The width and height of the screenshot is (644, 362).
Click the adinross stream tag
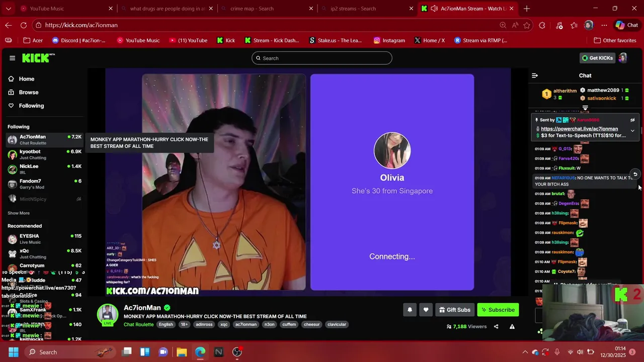click(x=204, y=324)
